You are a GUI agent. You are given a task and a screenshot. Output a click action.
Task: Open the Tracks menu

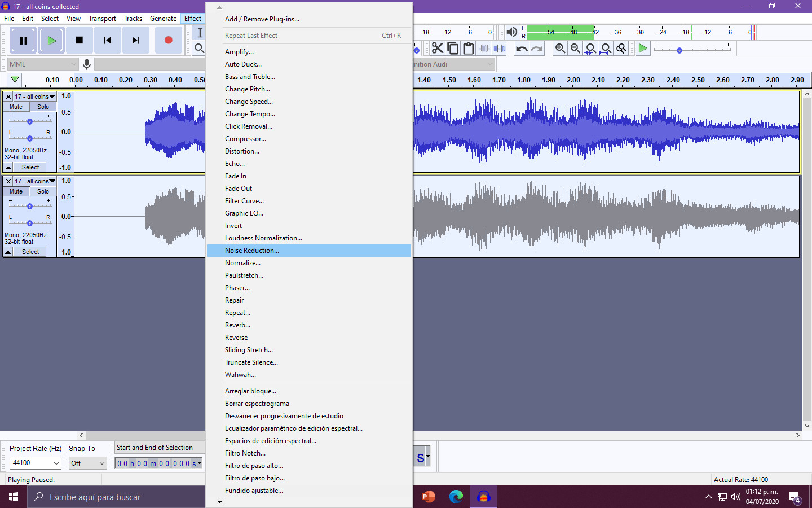click(133, 18)
